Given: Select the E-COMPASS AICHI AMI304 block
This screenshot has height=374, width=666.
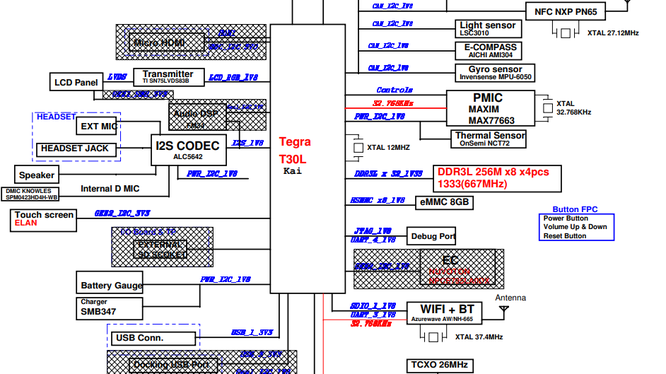Looking at the screenshot, I should 488,51.
